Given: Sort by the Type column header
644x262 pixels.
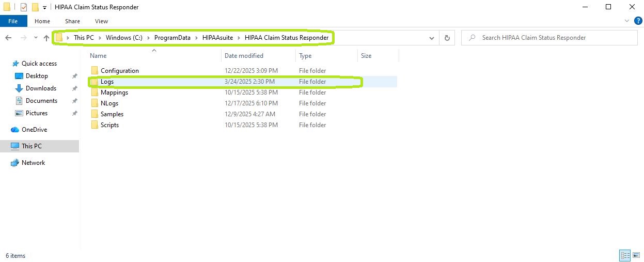Looking at the screenshot, I should (x=305, y=56).
